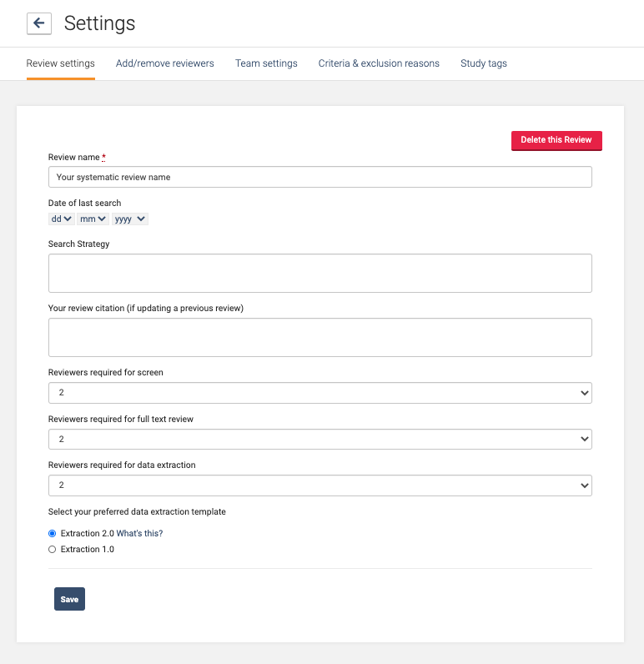
Task: Open the What's this? link
Action: pyautogui.click(x=139, y=534)
